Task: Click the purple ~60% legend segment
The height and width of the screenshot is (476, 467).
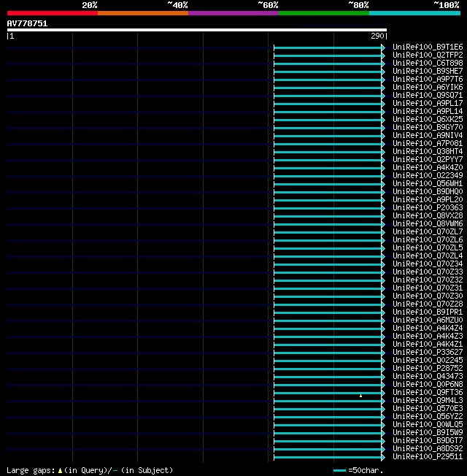Action: point(233,13)
